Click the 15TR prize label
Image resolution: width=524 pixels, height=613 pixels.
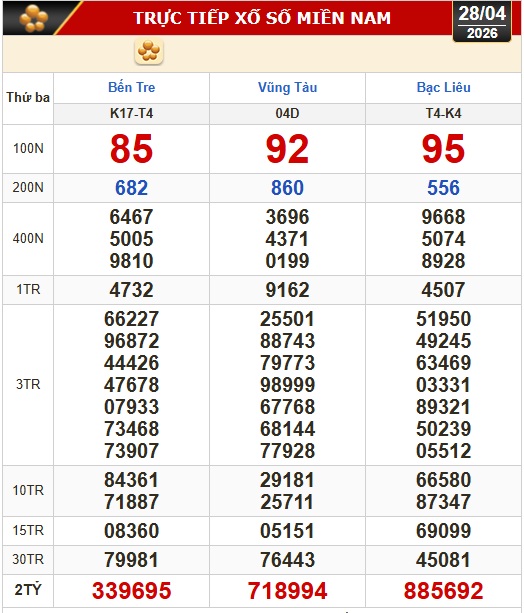[x=28, y=531]
